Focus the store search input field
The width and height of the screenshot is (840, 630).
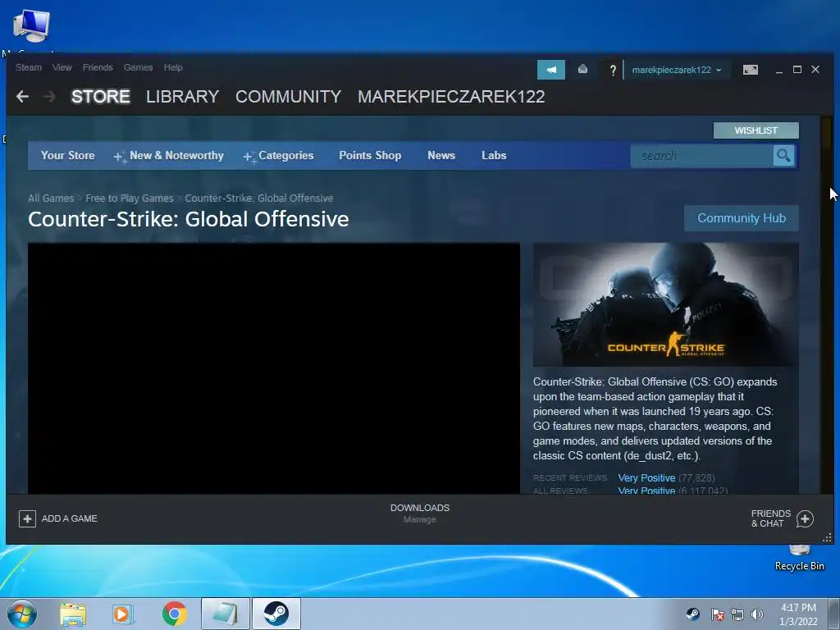pyautogui.click(x=702, y=156)
